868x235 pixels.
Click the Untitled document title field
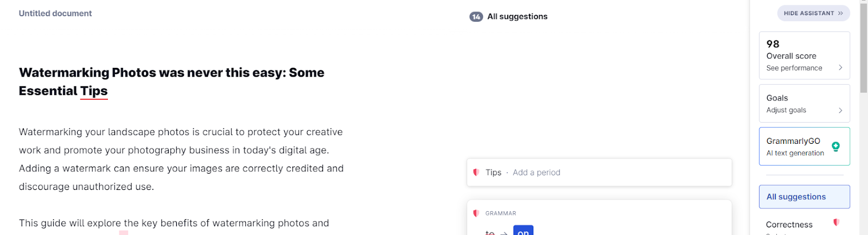(x=55, y=14)
